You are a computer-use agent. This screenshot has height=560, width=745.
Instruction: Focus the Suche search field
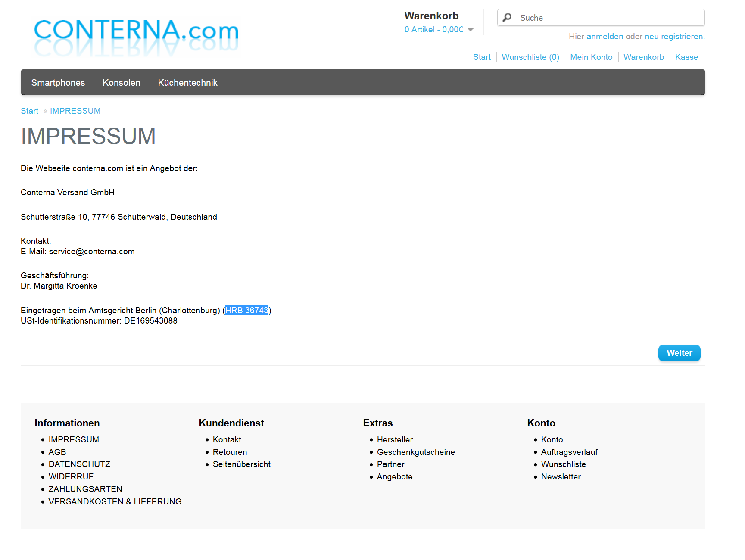[x=610, y=18]
